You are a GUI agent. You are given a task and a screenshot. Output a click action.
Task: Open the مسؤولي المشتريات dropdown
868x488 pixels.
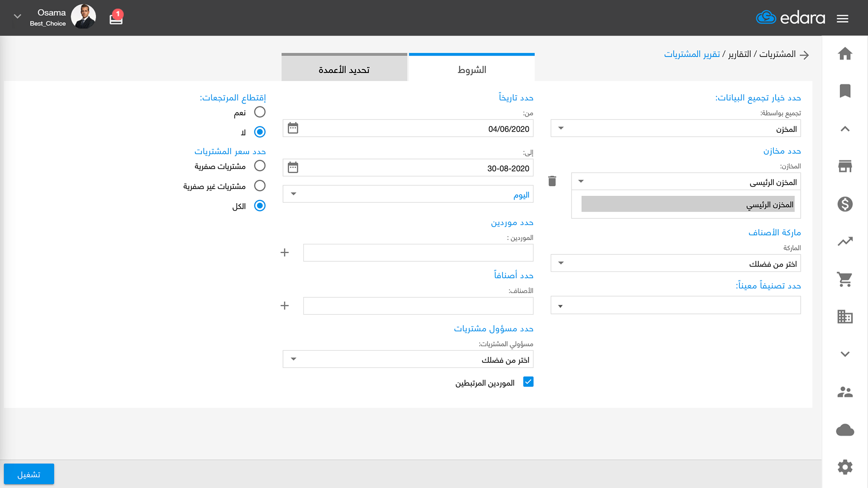click(x=408, y=359)
